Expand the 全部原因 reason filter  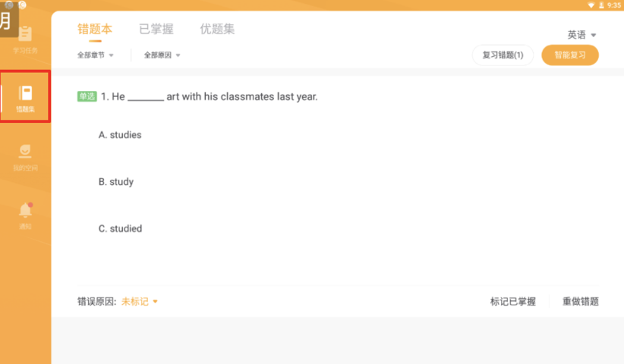click(x=162, y=55)
